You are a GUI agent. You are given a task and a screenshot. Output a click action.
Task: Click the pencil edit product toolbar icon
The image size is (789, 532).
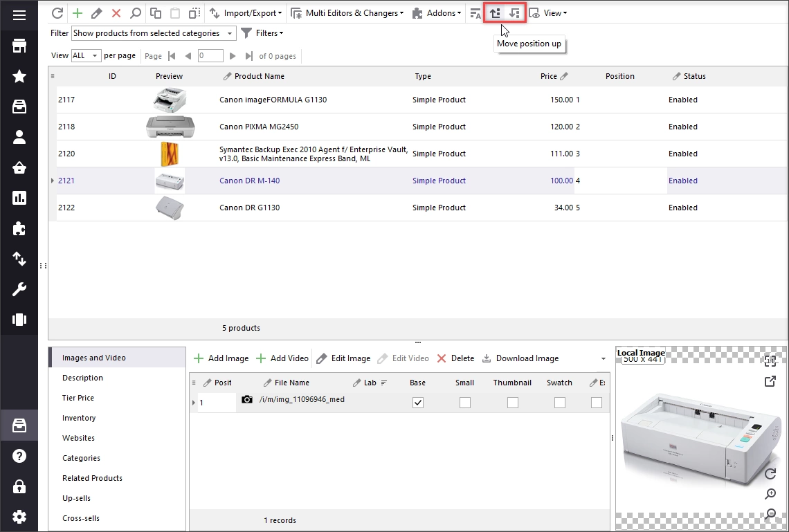pos(97,13)
